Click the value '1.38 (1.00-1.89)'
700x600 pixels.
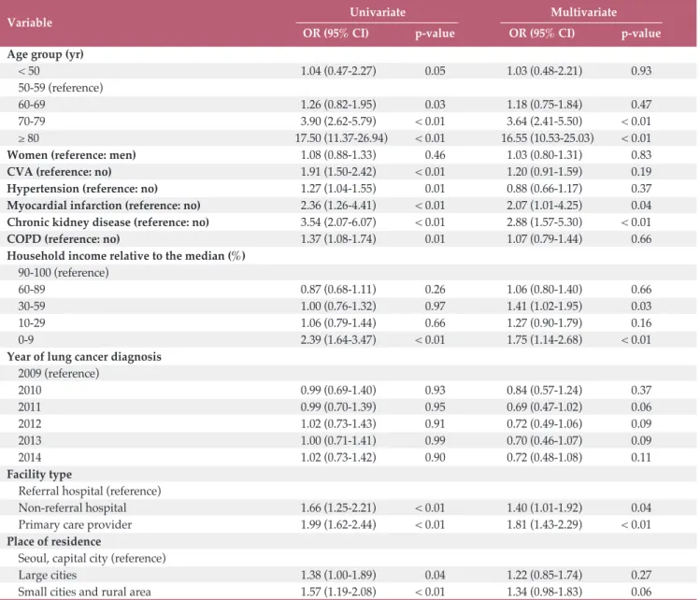[x=338, y=576]
